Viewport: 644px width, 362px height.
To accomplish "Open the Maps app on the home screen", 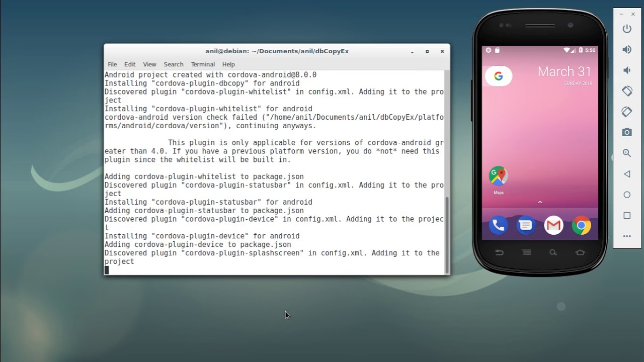I will click(499, 180).
